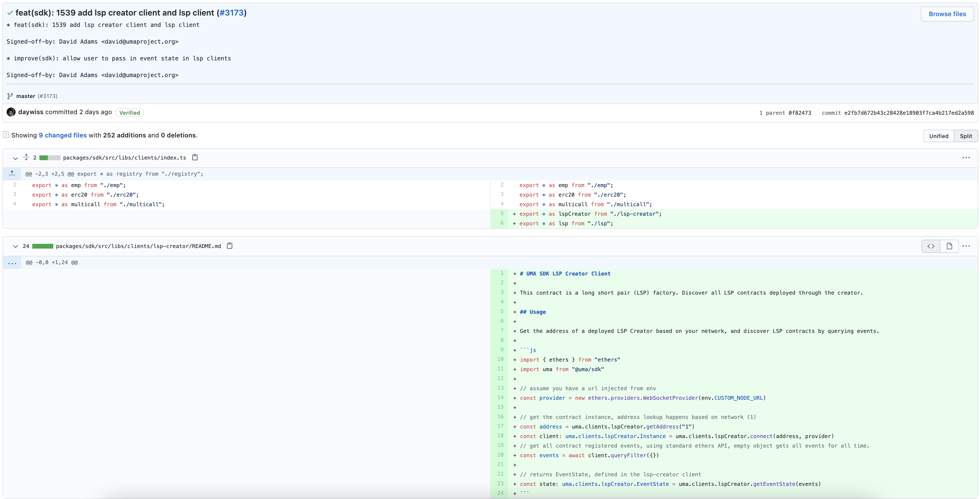This screenshot has height=499, width=980.
Task: Copy the lsp-creator/README.md file path
Action: pyautogui.click(x=229, y=246)
